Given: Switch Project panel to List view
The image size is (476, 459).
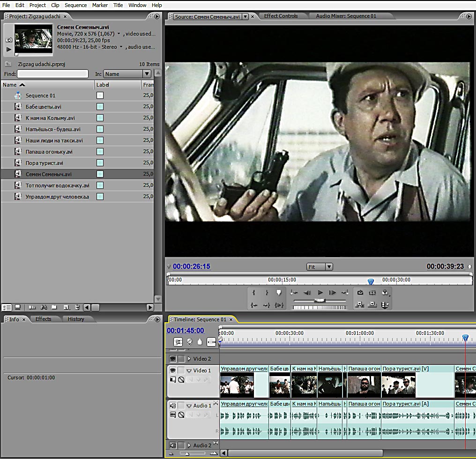Looking at the screenshot, I should pos(7,308).
